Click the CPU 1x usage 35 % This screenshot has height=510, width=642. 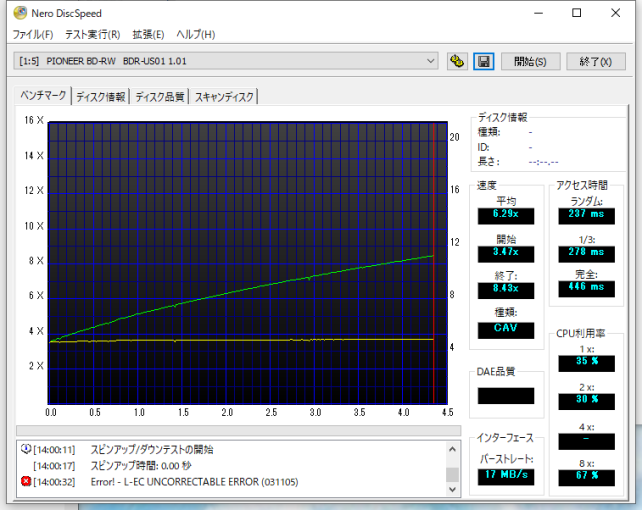click(x=586, y=363)
